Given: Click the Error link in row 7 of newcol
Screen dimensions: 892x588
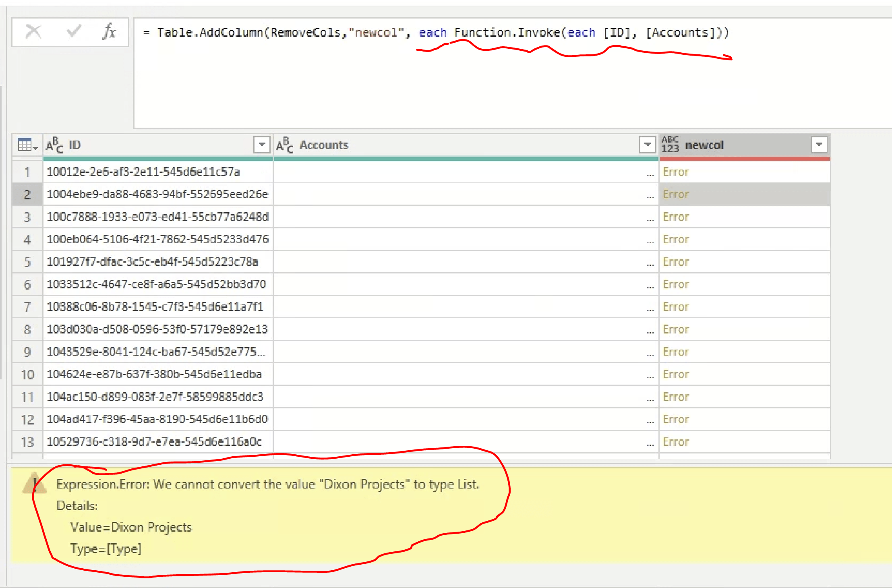Looking at the screenshot, I should click(676, 306).
